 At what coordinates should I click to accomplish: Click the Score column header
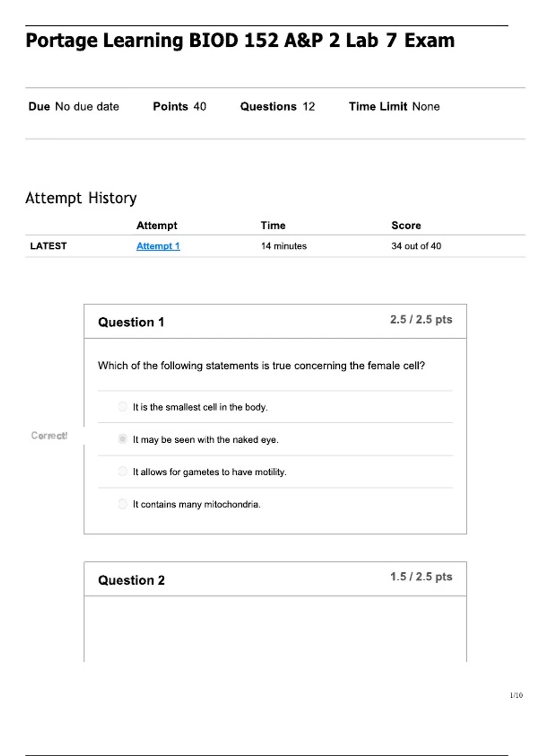[406, 225]
